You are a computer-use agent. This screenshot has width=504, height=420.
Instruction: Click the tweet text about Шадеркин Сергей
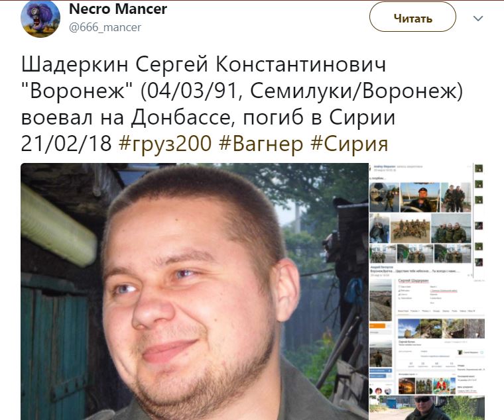[x=241, y=104]
